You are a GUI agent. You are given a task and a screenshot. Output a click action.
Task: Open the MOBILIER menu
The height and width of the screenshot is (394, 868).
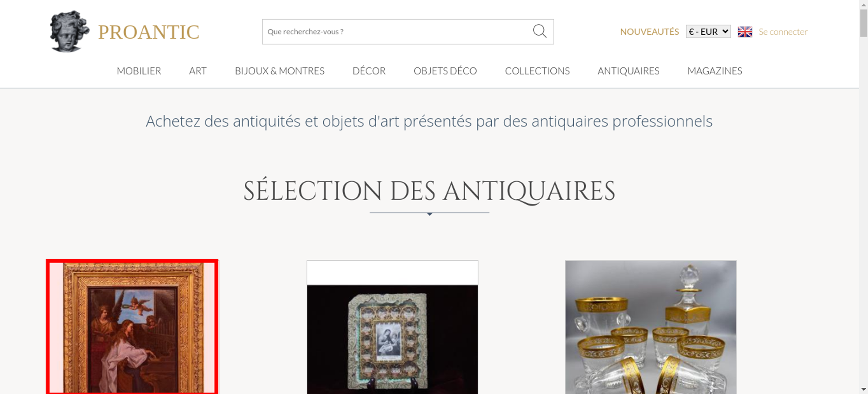[139, 71]
